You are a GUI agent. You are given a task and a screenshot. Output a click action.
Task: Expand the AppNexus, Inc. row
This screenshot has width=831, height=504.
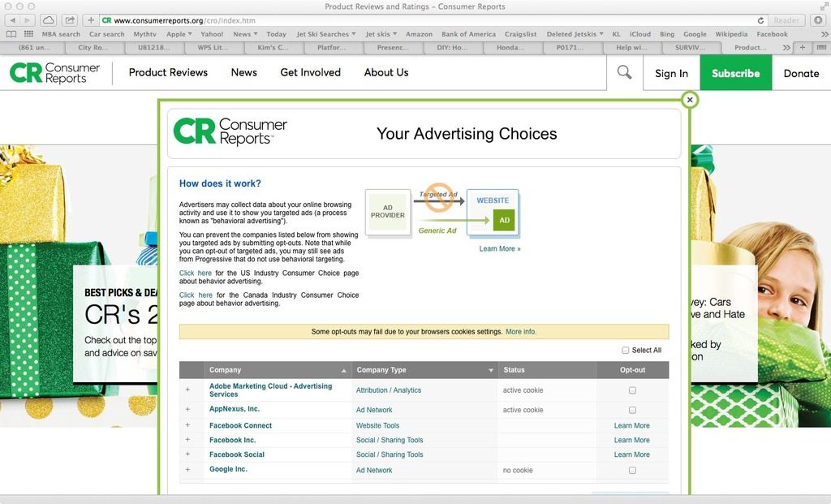[187, 409]
